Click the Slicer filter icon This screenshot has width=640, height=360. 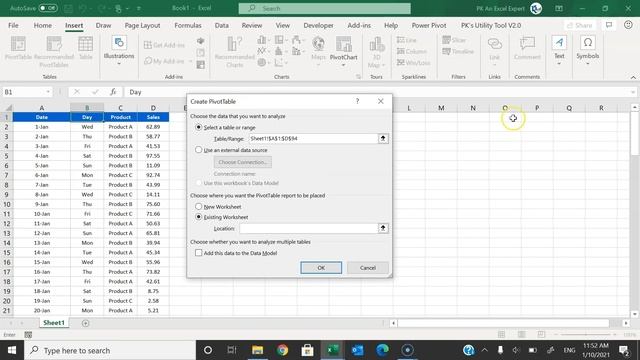pyautogui.click(x=454, y=40)
